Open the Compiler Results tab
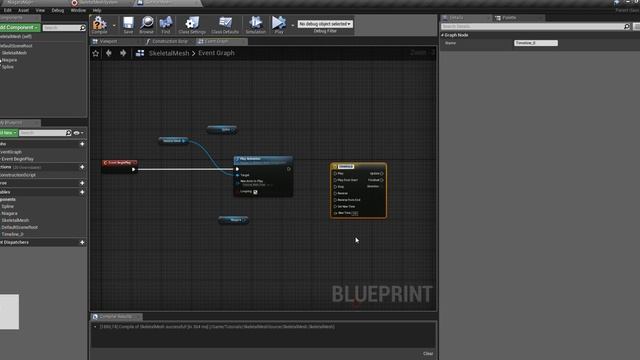This screenshot has width=640, height=360. [x=116, y=316]
